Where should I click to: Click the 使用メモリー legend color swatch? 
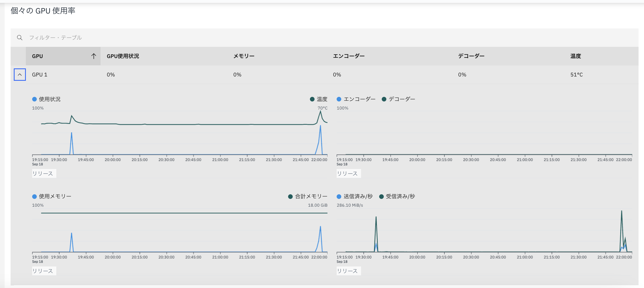34,196
